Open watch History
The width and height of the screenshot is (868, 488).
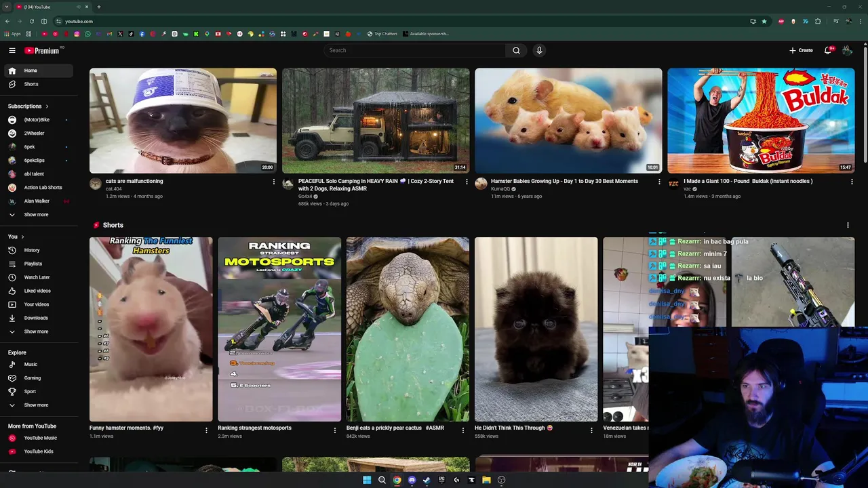pos(38,250)
